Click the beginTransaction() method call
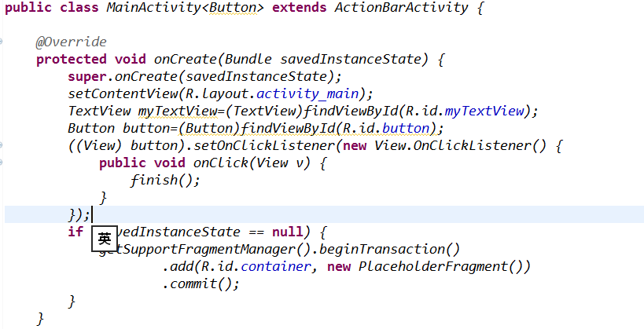644x329 pixels. (x=398, y=249)
